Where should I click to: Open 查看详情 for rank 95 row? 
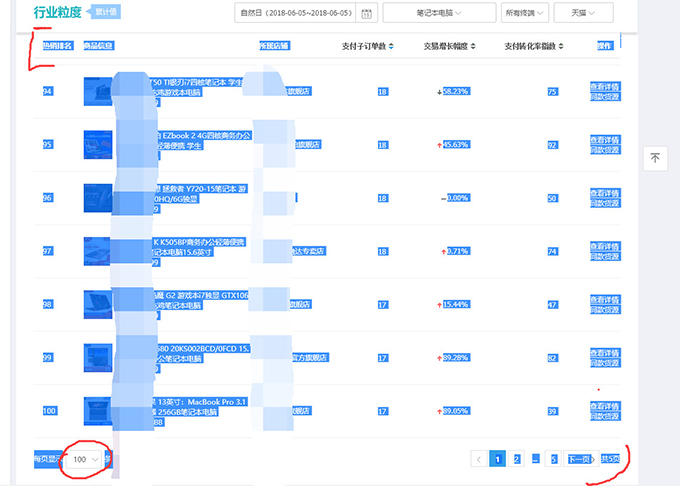(605, 140)
